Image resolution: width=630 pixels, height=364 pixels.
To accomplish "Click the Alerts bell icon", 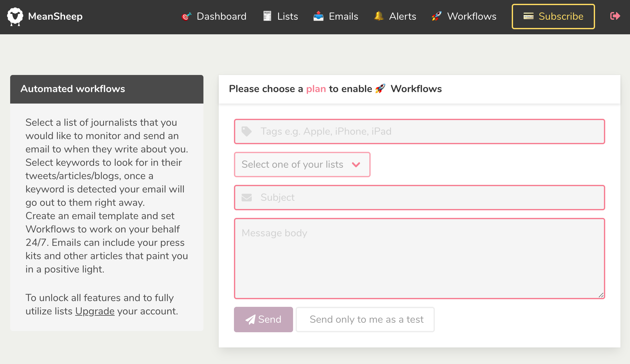I will [x=379, y=16].
